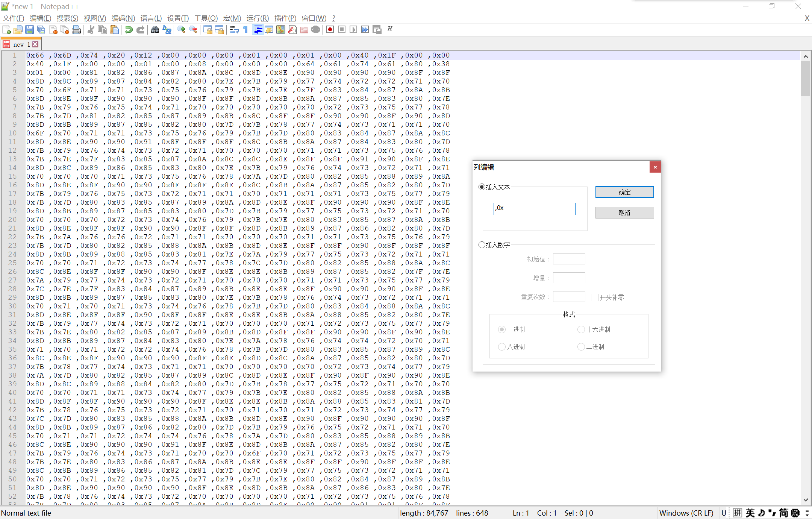
Task: Click the scroll up arrow of the editor
Action: click(805, 56)
